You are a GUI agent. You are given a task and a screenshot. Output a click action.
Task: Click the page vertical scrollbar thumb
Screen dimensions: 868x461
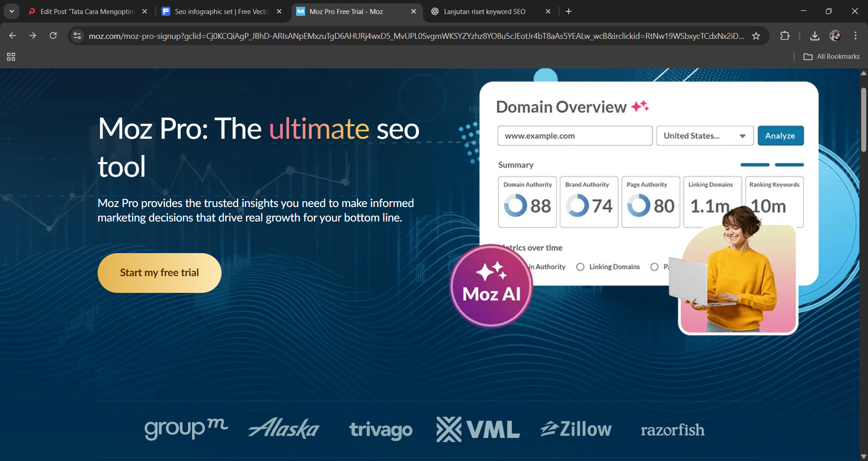(x=863, y=120)
